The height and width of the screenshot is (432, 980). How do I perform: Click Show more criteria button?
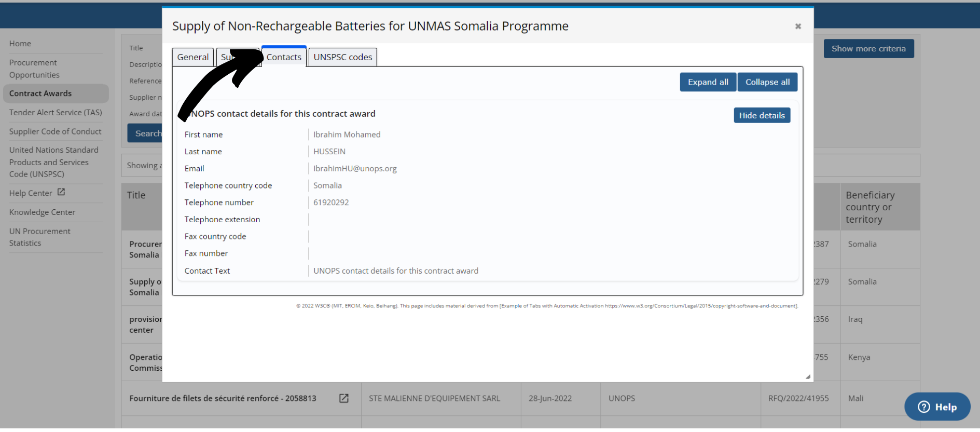point(868,48)
